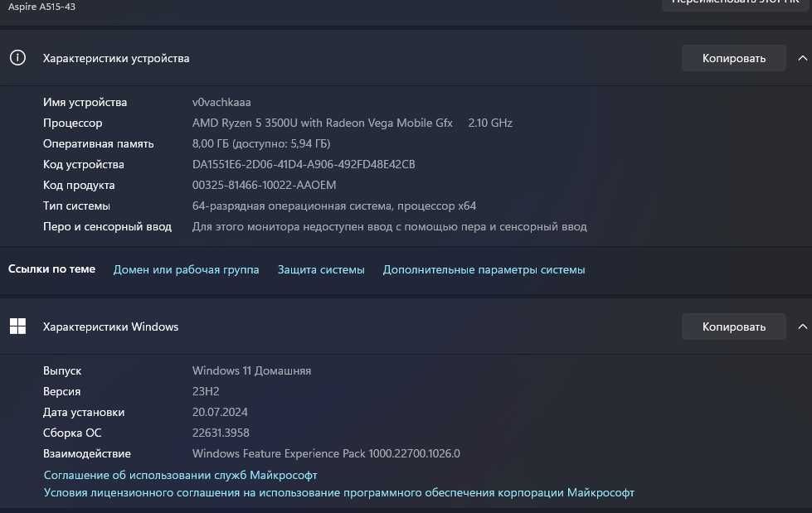Click the Код устройства label
This screenshot has height=513, width=812.
tap(84, 164)
